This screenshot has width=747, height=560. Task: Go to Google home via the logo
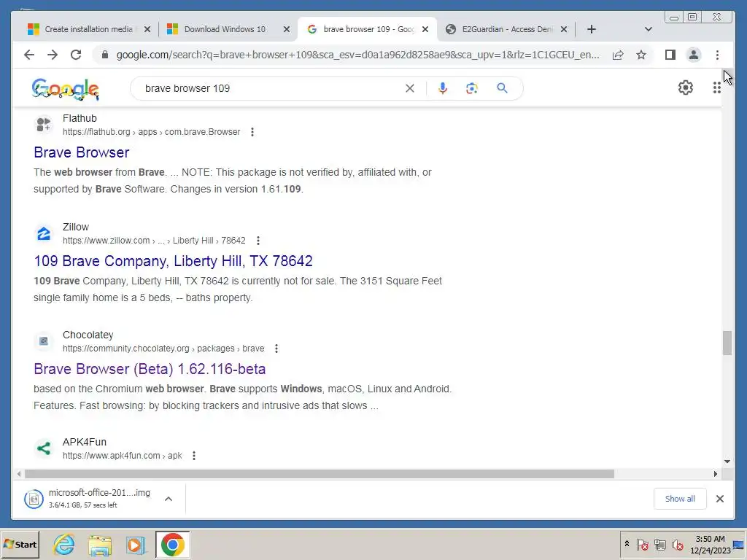[65, 89]
